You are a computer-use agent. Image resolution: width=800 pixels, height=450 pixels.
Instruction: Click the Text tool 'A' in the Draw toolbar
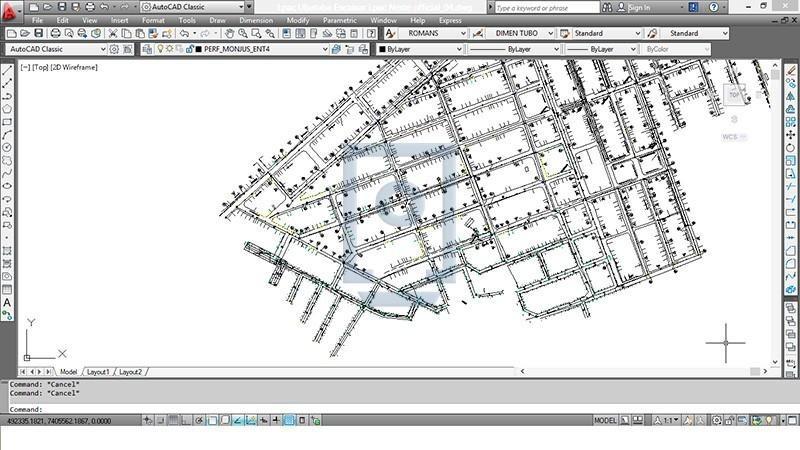[x=7, y=302]
